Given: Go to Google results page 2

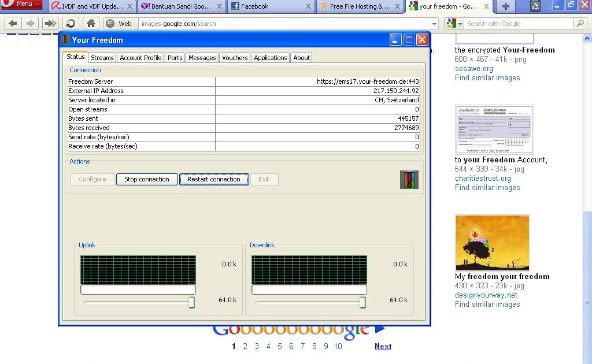Looking at the screenshot, I should pyautogui.click(x=245, y=346).
